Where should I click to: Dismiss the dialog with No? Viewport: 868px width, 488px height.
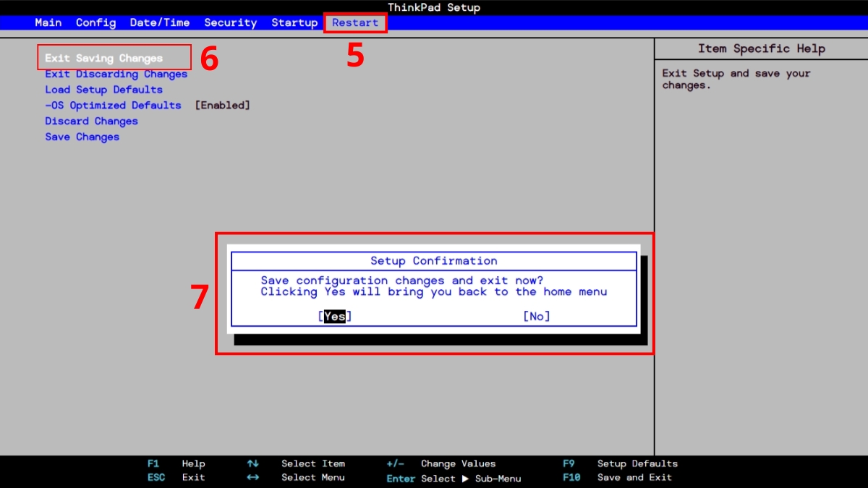537,316
